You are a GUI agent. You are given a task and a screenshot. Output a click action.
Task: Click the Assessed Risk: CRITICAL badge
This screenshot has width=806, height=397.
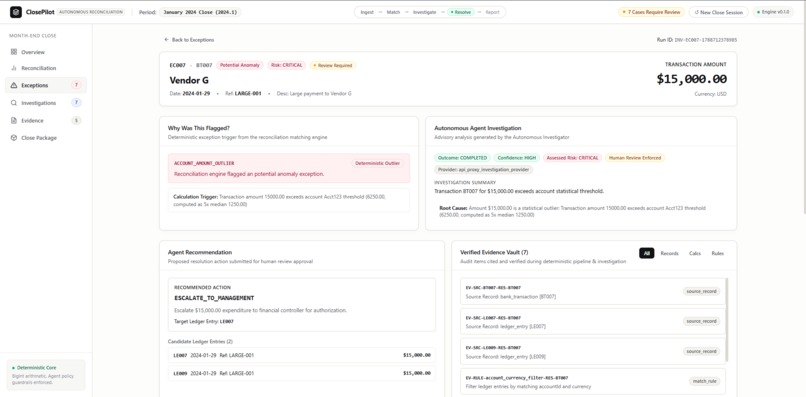(x=572, y=158)
